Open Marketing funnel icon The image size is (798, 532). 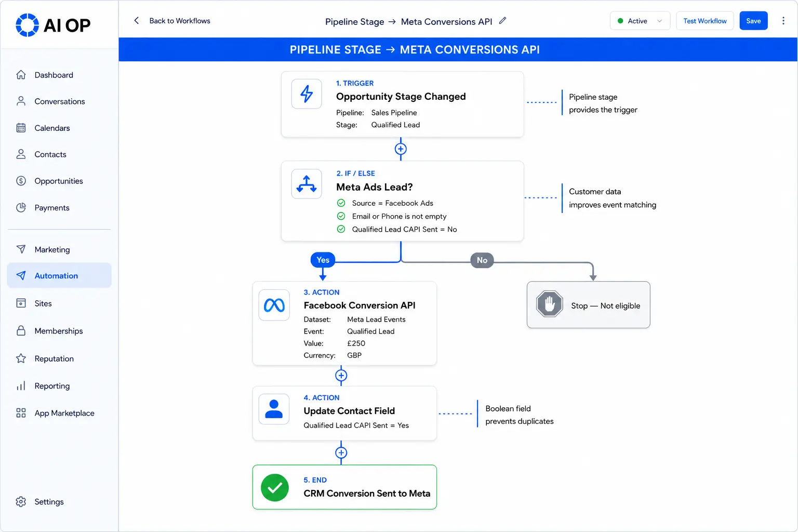point(21,249)
